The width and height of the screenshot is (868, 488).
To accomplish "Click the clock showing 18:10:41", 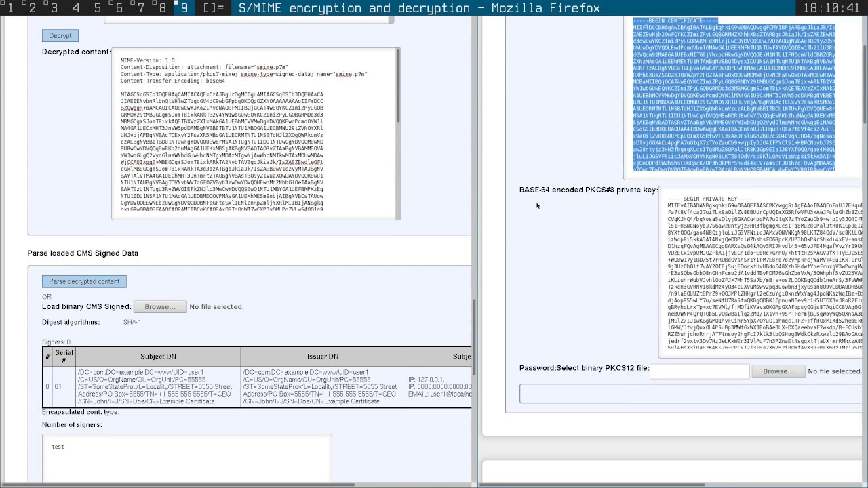I will [831, 8].
